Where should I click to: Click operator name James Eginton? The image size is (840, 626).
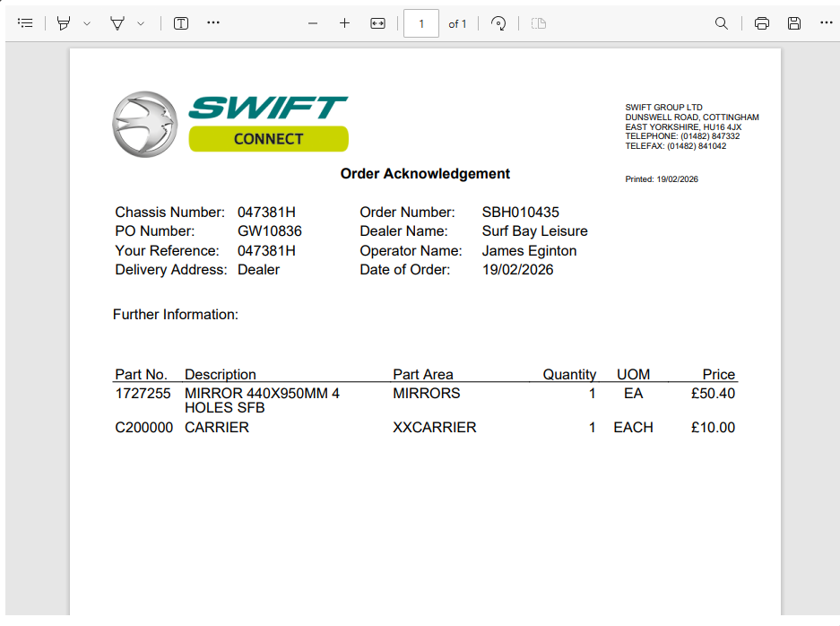[x=529, y=251]
